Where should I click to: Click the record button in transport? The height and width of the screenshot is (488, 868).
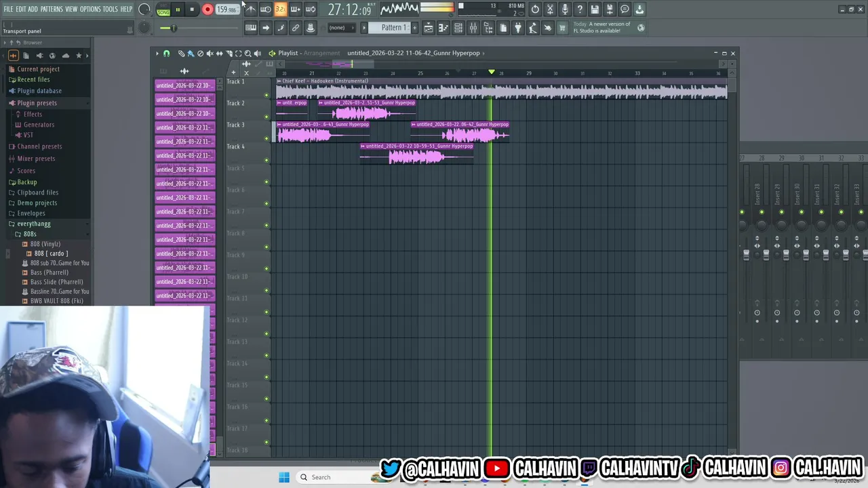[x=208, y=9]
